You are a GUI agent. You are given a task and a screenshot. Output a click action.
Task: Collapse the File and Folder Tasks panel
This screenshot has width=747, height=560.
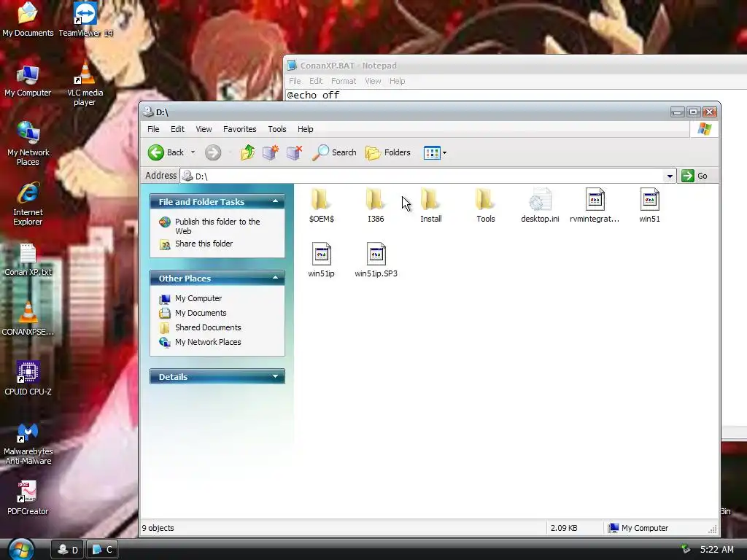point(275,201)
